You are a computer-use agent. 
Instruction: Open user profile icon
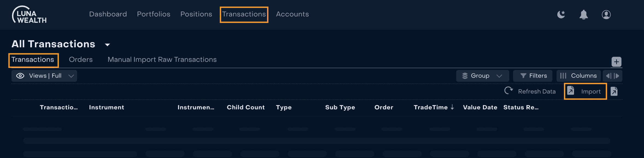click(x=606, y=14)
